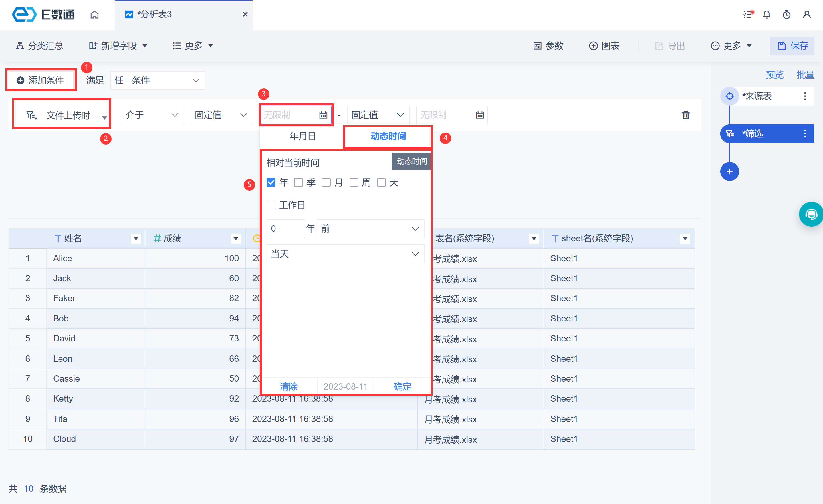This screenshot has height=504, width=823.
Task: Open the customer service headset icon
Action: click(x=811, y=214)
